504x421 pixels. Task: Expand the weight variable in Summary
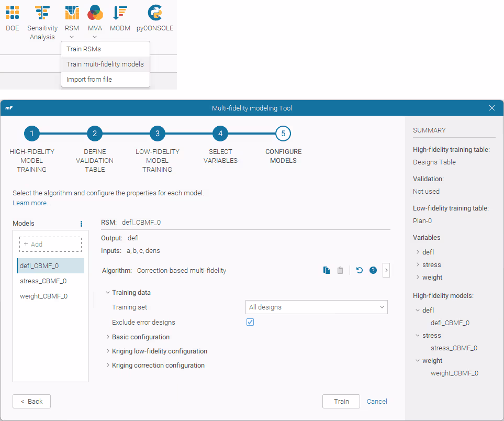pos(418,278)
